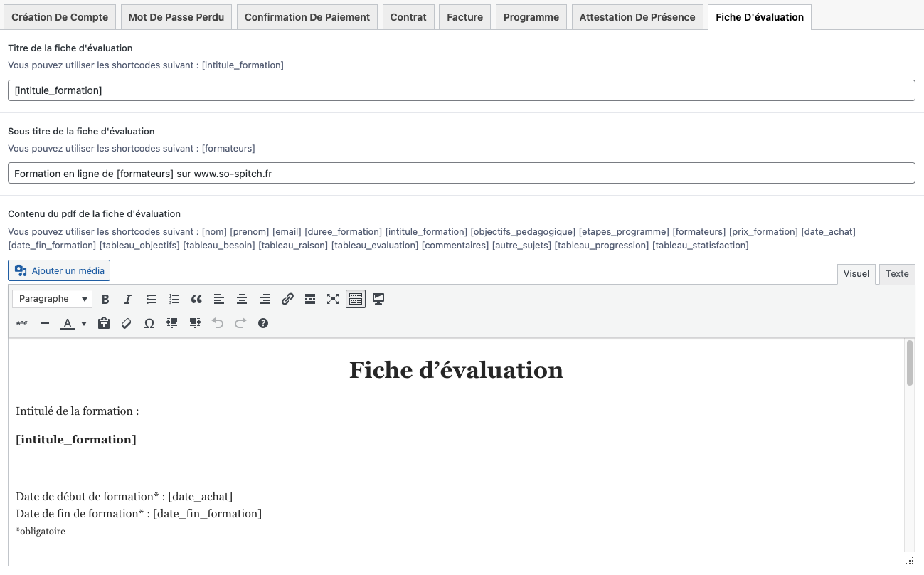Open the special characters Omega tool
Screen dimensions: 924x575
click(x=149, y=323)
